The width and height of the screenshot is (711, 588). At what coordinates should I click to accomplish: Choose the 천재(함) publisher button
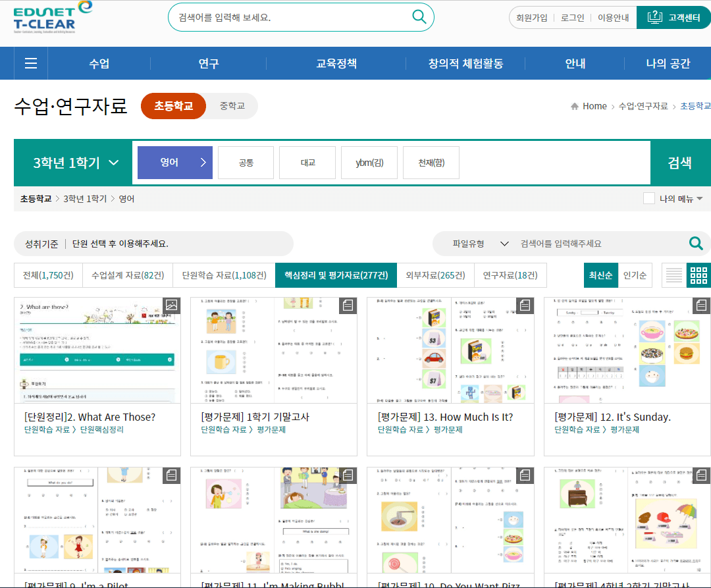click(x=431, y=162)
